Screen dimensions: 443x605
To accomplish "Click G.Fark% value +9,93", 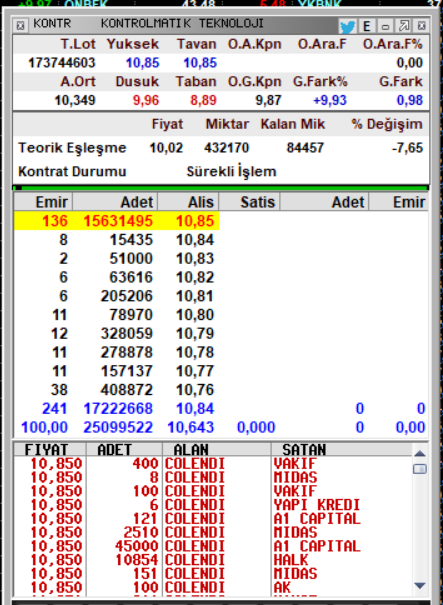I will tap(330, 100).
